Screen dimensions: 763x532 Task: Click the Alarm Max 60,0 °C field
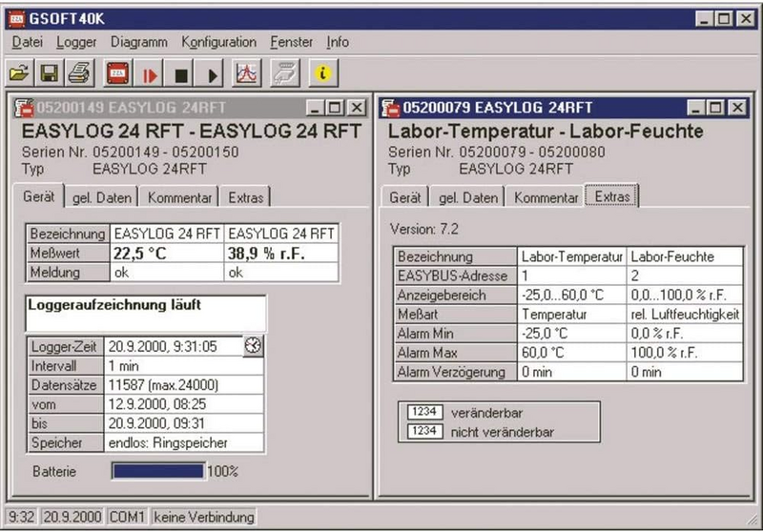coord(572,353)
